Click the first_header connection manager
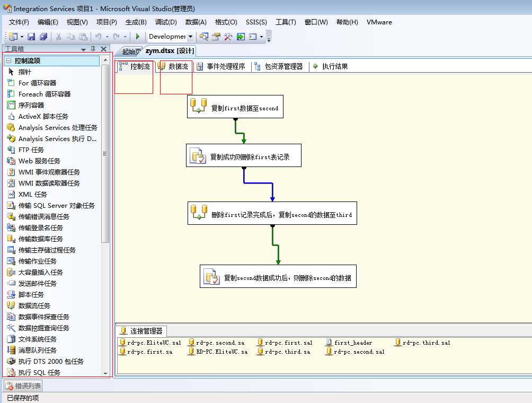Image resolution: width=532 pixels, height=403 pixels. pyautogui.click(x=353, y=343)
